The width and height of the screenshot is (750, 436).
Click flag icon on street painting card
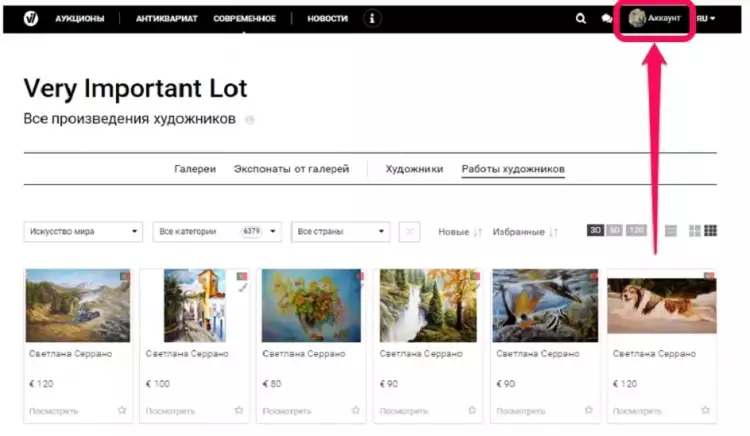[242, 276]
